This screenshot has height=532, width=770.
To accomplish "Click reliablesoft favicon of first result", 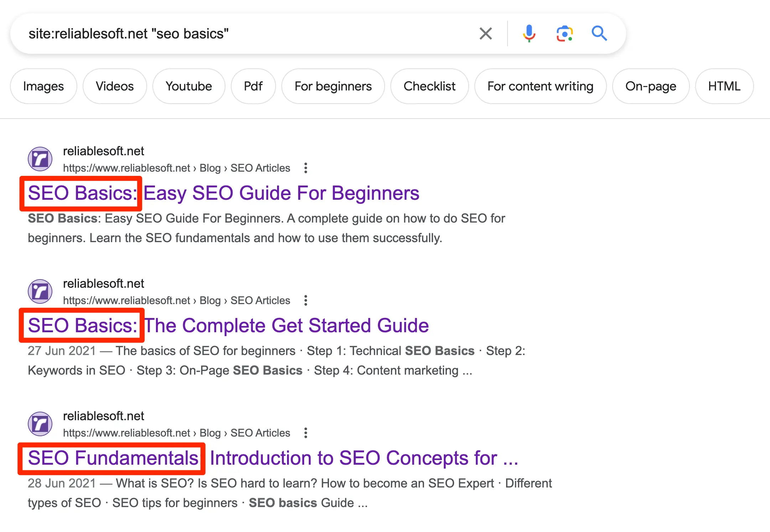I will point(40,159).
